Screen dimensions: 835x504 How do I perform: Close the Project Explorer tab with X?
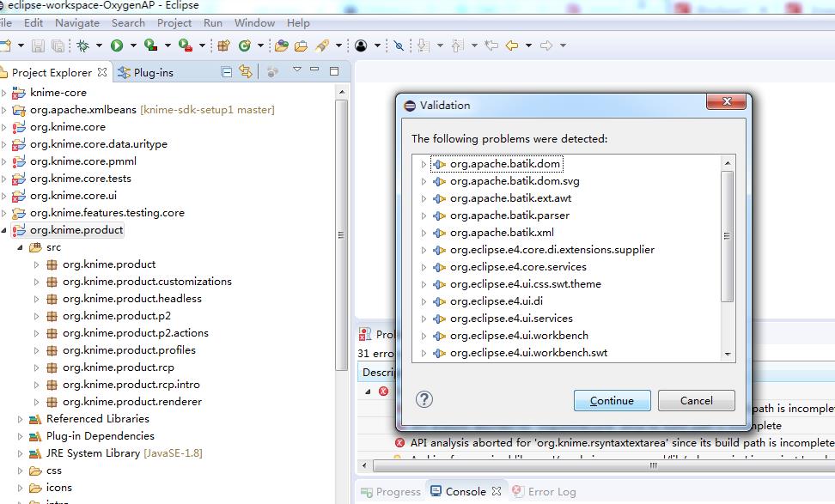pos(102,72)
